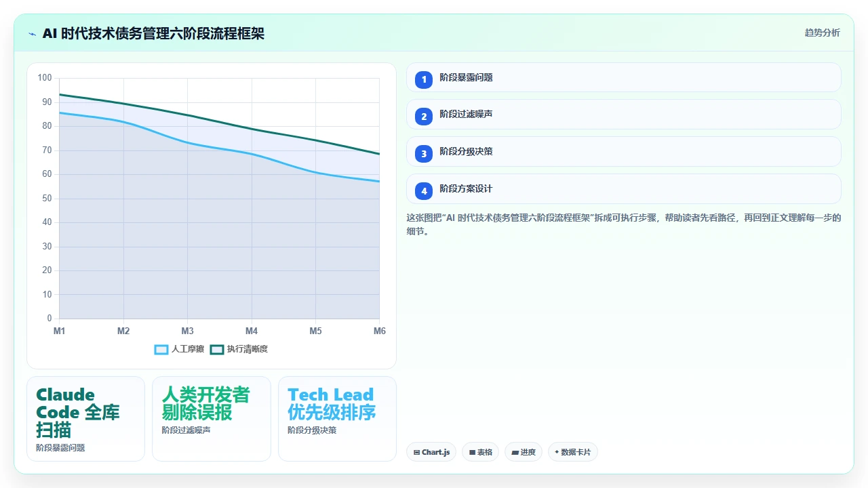Click the 进度 tag chip

click(x=524, y=452)
